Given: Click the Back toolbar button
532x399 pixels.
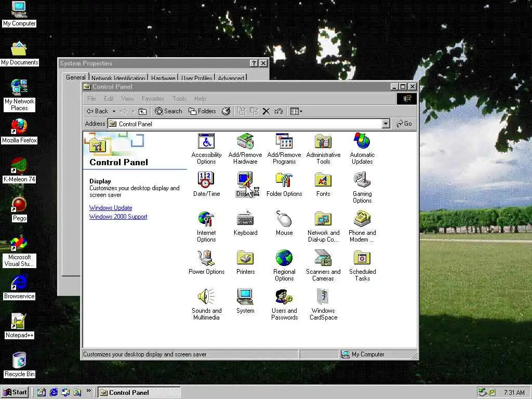Looking at the screenshot, I should click(x=97, y=111).
